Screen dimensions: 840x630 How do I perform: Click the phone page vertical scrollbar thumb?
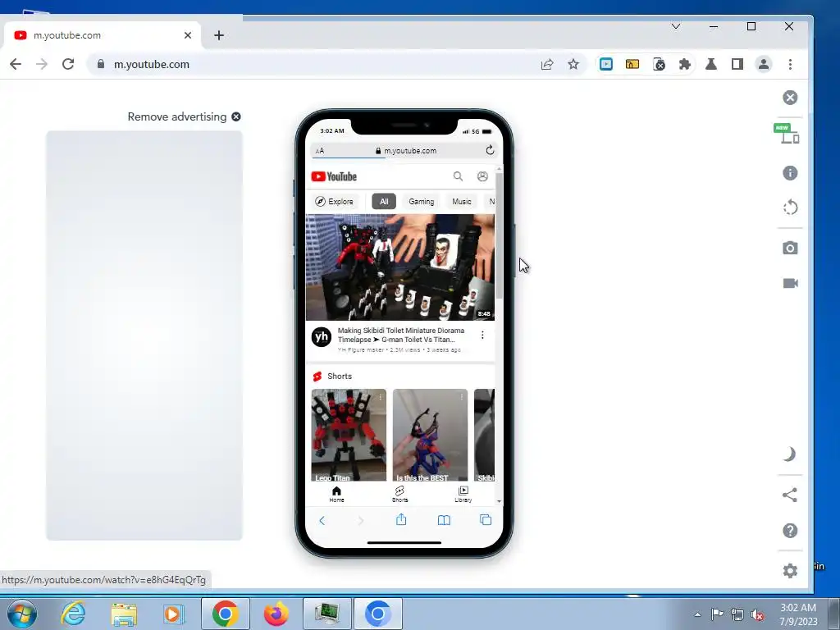coord(500,235)
